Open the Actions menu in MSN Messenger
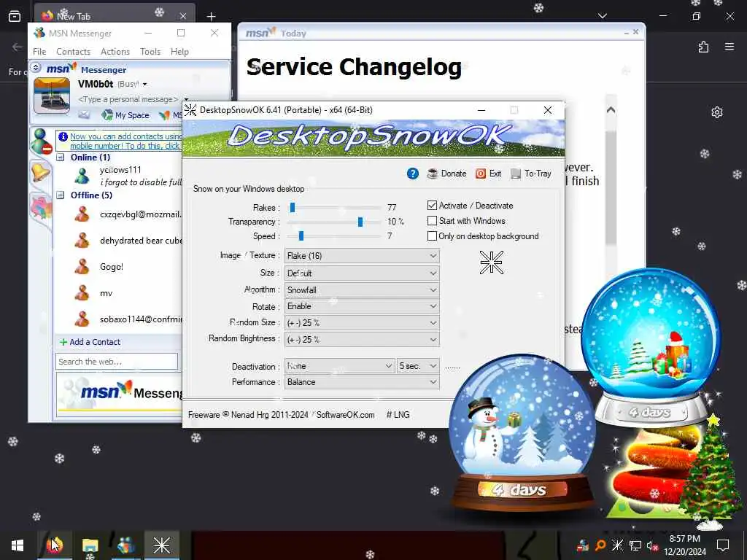Screen dimensions: 747x560 click(x=115, y=52)
